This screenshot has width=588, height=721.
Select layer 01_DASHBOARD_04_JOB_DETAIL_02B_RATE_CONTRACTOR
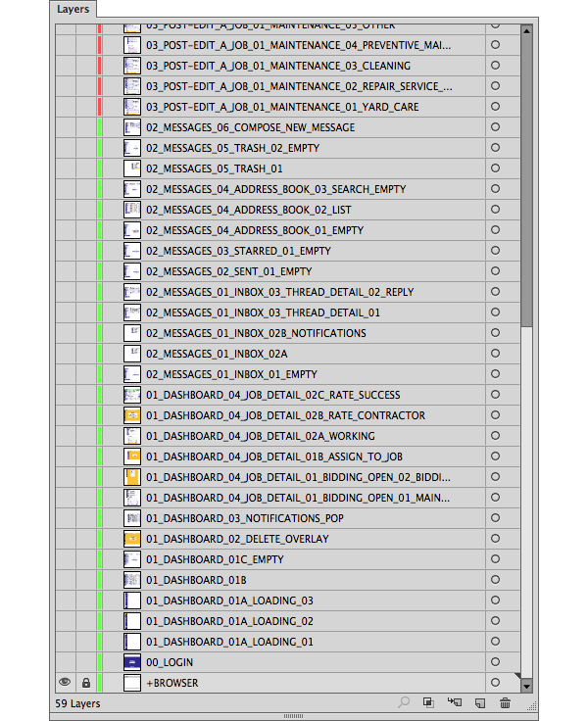(285, 415)
